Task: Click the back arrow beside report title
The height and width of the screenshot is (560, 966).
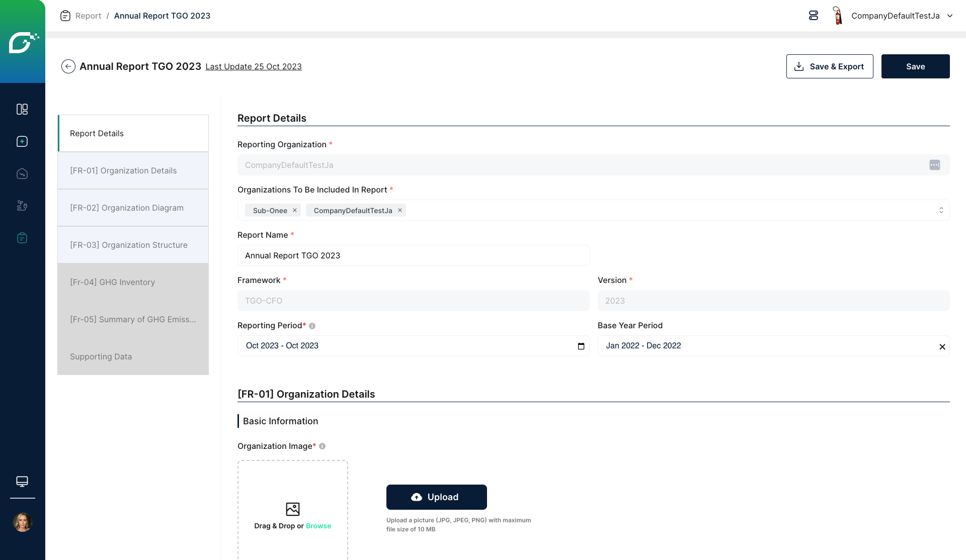Action: point(68,66)
